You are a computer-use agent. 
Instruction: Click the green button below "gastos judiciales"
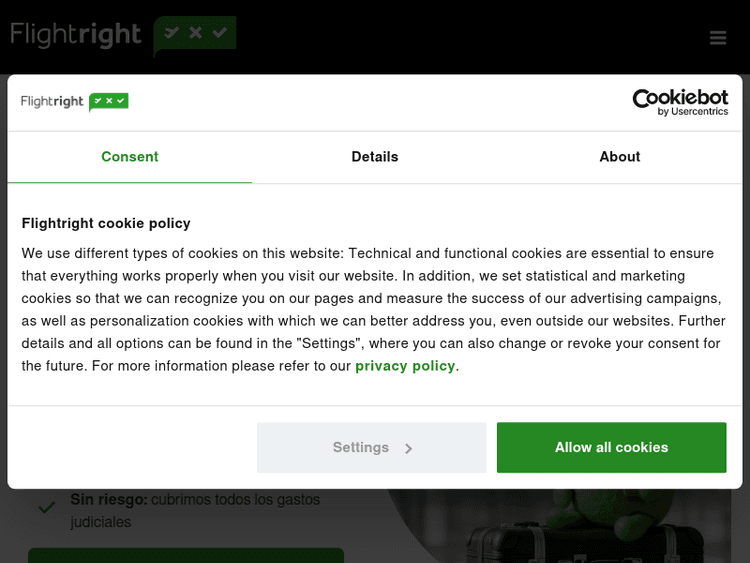click(x=185, y=555)
